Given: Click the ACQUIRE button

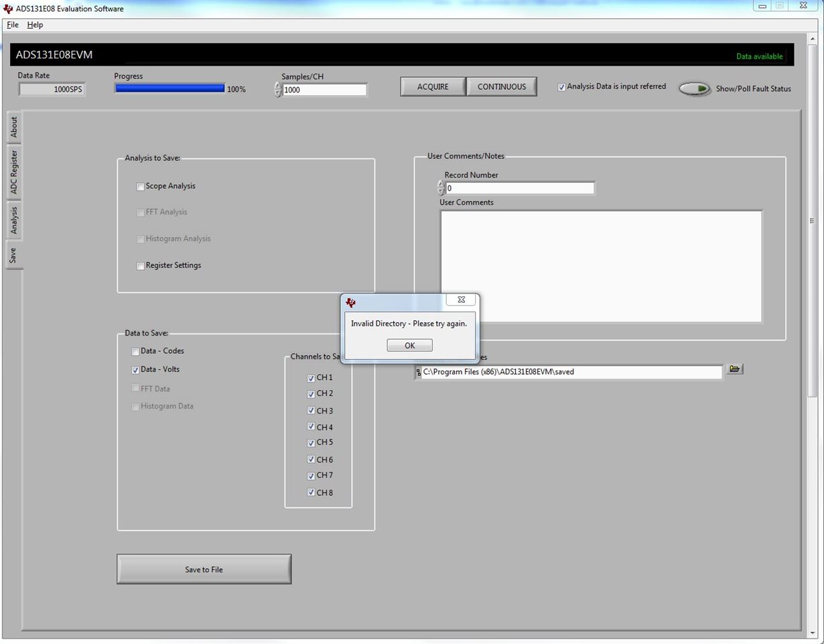Looking at the screenshot, I should [433, 86].
